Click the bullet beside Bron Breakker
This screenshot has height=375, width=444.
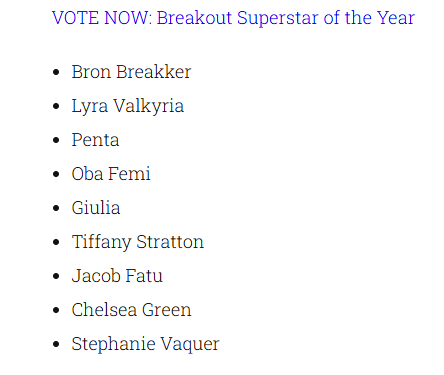[x=56, y=72]
